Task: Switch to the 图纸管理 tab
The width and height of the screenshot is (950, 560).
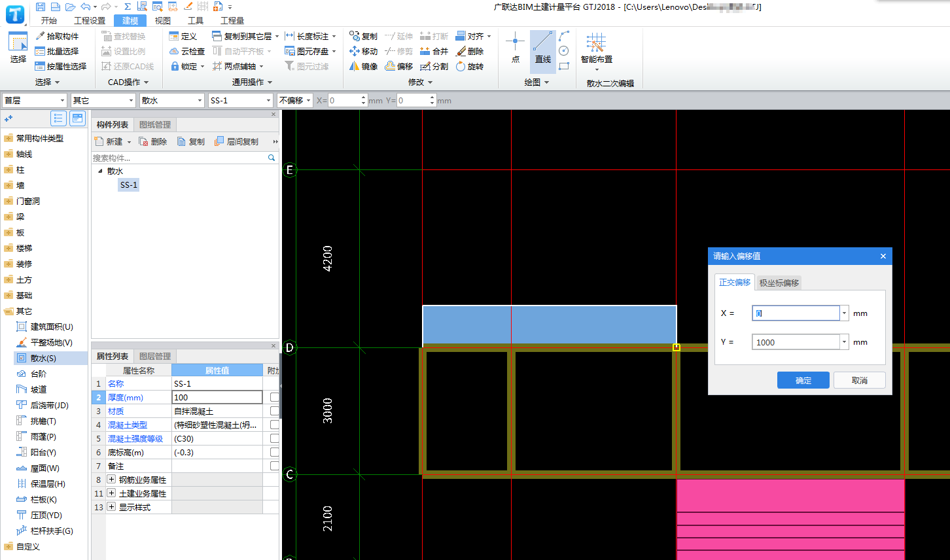Action: 155,124
